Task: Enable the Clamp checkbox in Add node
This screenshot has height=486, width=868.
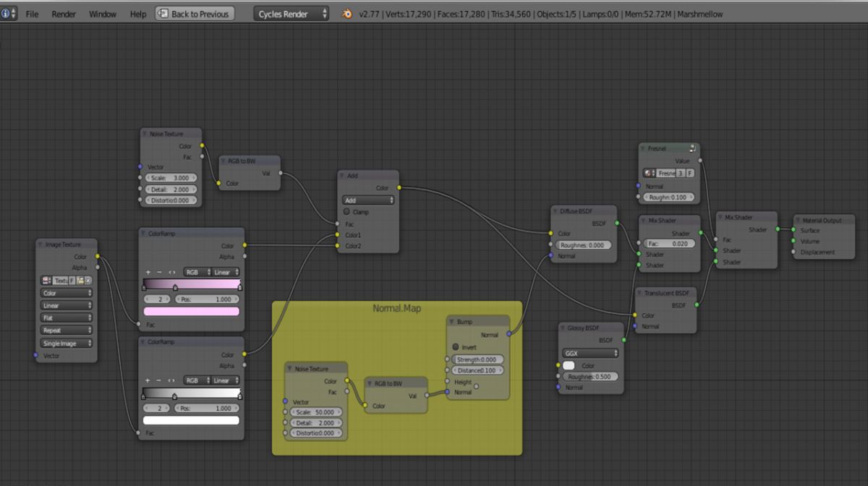Action: click(x=346, y=212)
